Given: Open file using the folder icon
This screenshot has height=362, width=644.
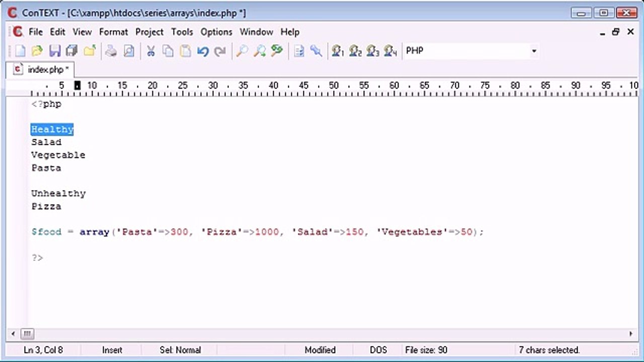Looking at the screenshot, I should 37,51.
